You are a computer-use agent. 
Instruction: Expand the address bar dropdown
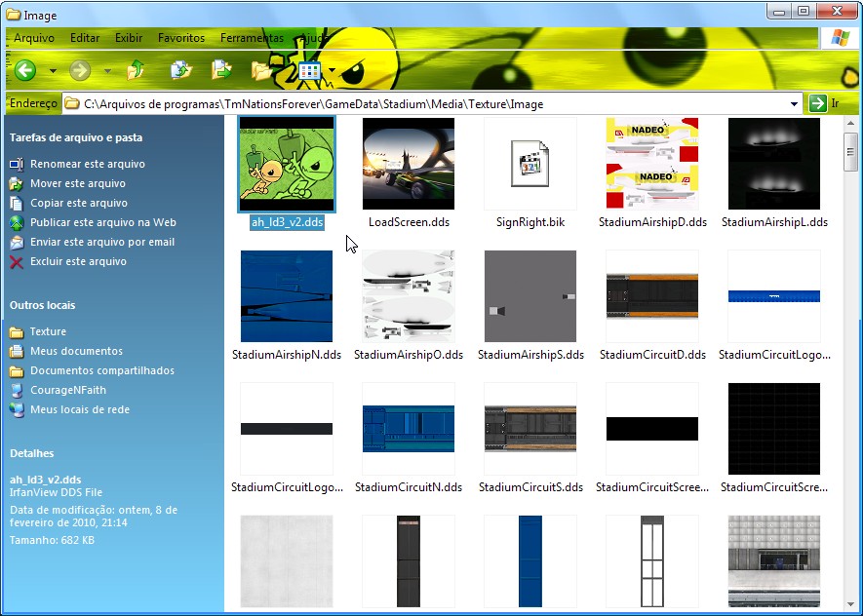(794, 103)
